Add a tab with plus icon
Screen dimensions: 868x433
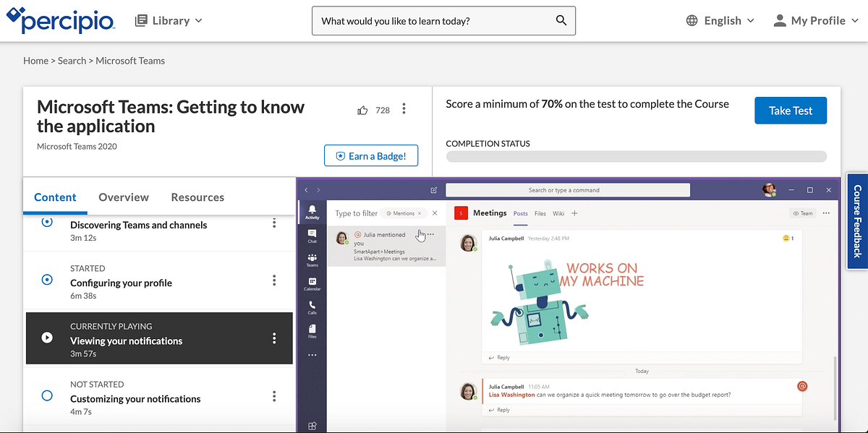coord(575,213)
